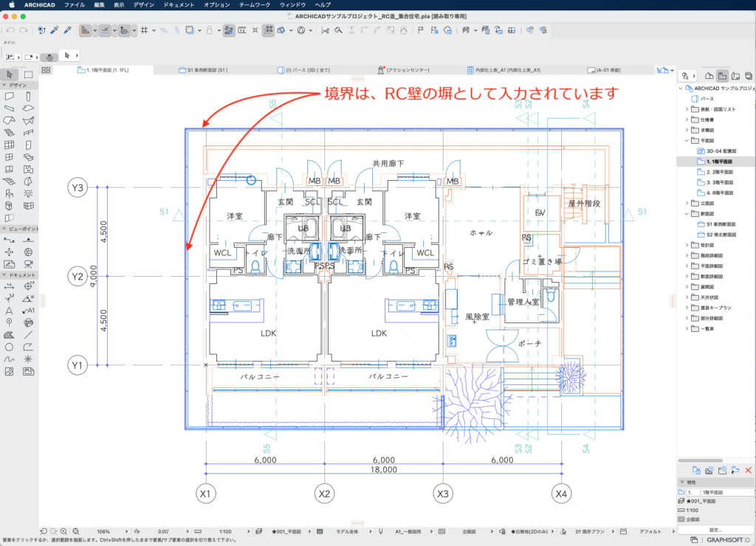This screenshot has height=546, width=756.
Task: Open the Apple menu
Action: (12, 5)
